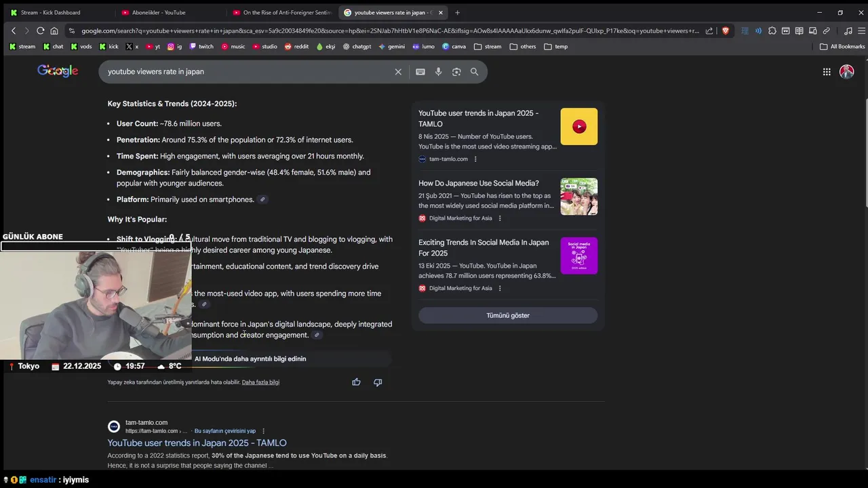This screenshot has height=488, width=868.
Task: Click the browser back arrow
Action: (14, 30)
